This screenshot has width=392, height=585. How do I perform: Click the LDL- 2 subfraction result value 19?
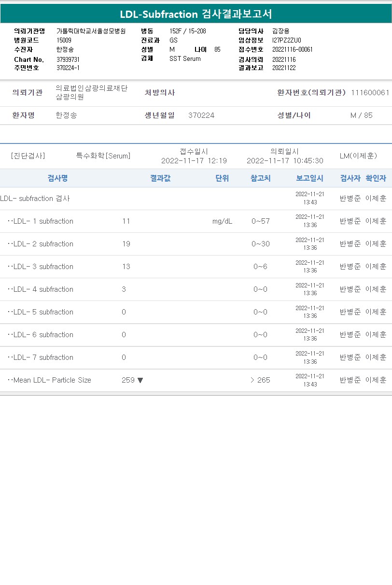pos(126,244)
